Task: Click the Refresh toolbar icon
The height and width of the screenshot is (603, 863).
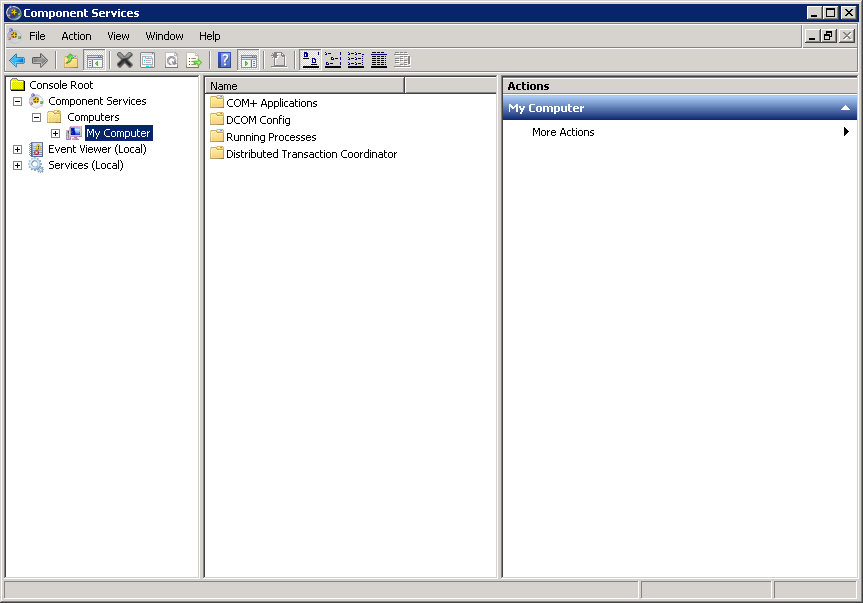Action: click(x=171, y=60)
